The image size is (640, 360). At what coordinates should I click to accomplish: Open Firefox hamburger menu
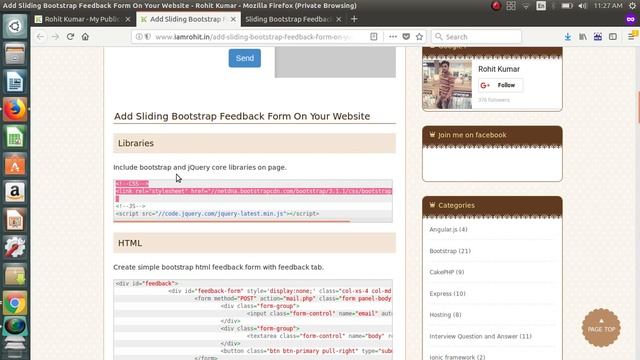pyautogui.click(x=631, y=37)
